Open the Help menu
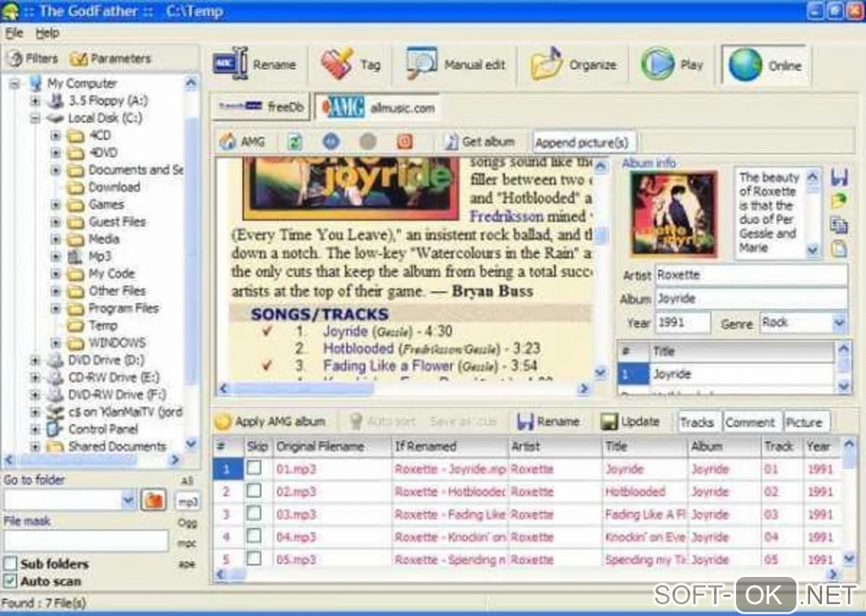 point(47,33)
